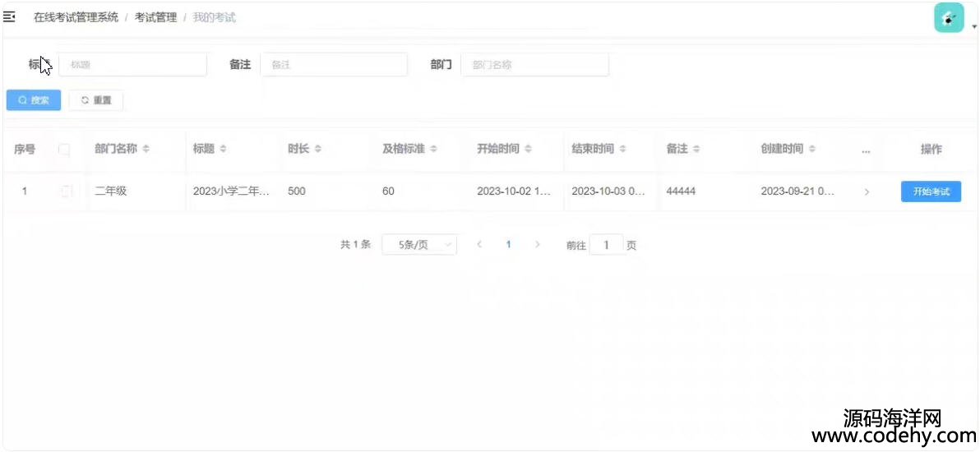Go to previous page arrow
This screenshot has height=452, width=980.
479,244
